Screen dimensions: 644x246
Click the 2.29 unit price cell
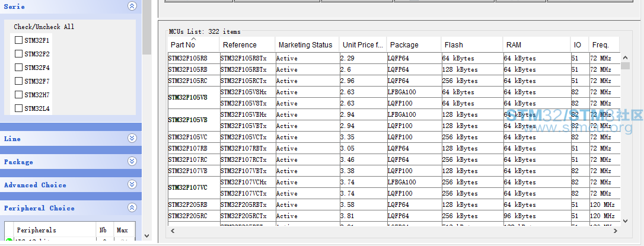pos(363,58)
